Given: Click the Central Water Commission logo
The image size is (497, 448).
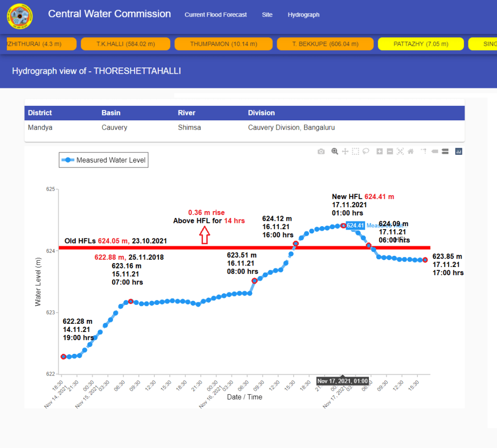Looking at the screenshot, I should [x=20, y=16].
